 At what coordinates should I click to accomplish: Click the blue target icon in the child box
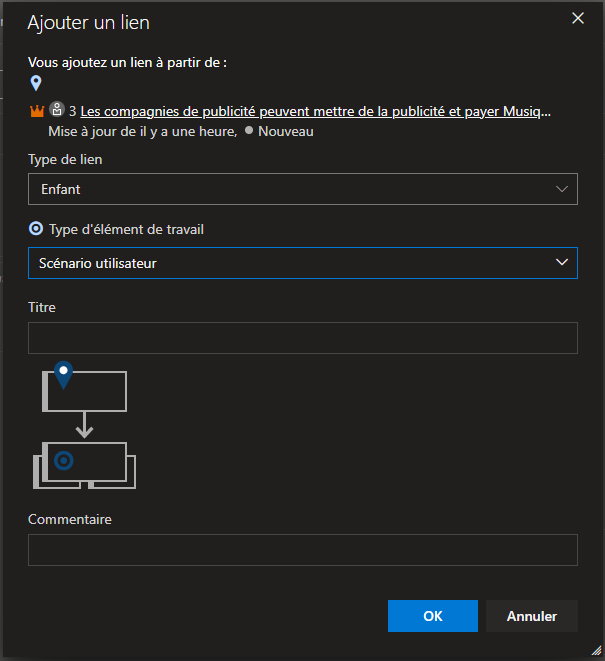pos(64,460)
